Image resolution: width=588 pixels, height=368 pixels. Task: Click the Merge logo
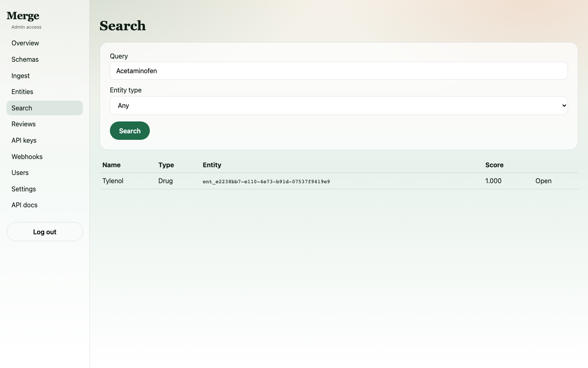pyautogui.click(x=23, y=16)
